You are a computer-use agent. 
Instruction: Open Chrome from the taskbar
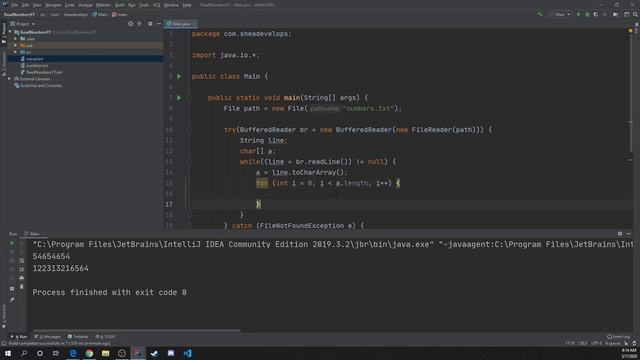89,353
